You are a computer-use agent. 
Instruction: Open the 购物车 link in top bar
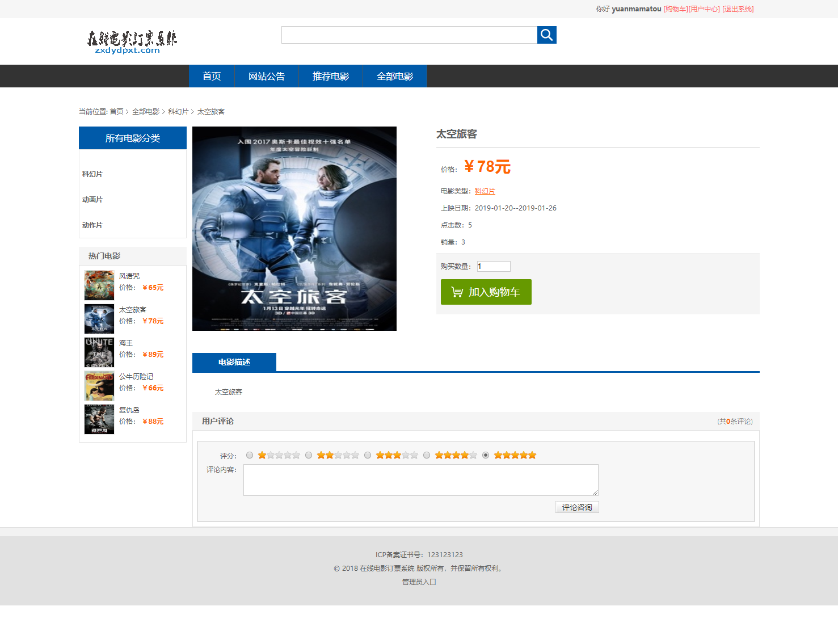click(x=674, y=9)
